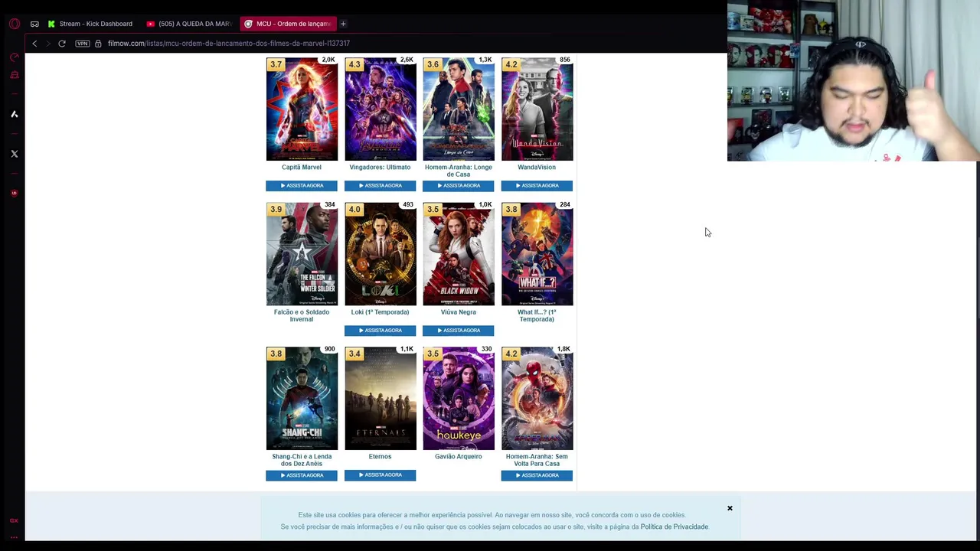Select the MCU - Ordem de lançamento tab
This screenshot has width=980, height=551.
coord(287,24)
